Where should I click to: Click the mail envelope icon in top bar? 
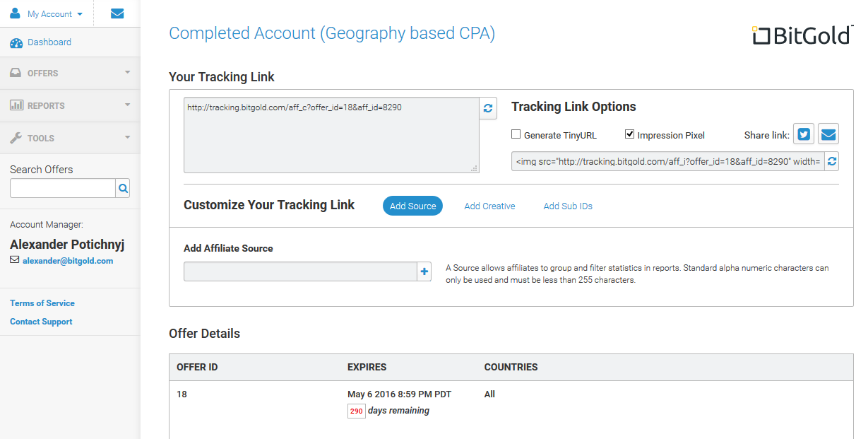(117, 13)
